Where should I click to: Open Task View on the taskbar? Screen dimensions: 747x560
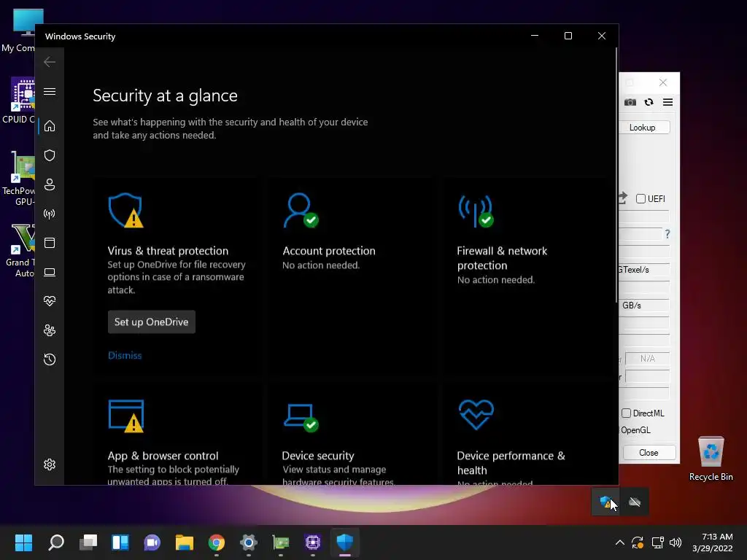point(88,542)
